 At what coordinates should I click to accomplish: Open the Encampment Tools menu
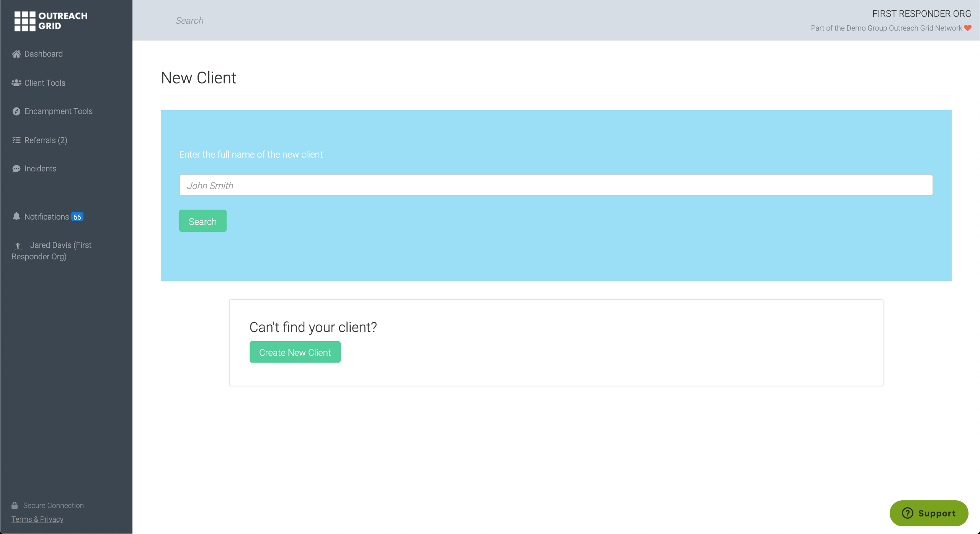(59, 111)
